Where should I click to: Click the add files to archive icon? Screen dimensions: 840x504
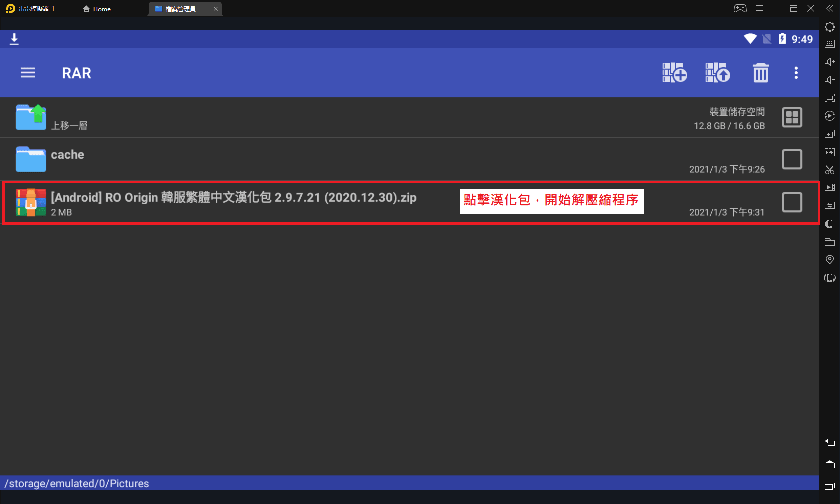[674, 73]
